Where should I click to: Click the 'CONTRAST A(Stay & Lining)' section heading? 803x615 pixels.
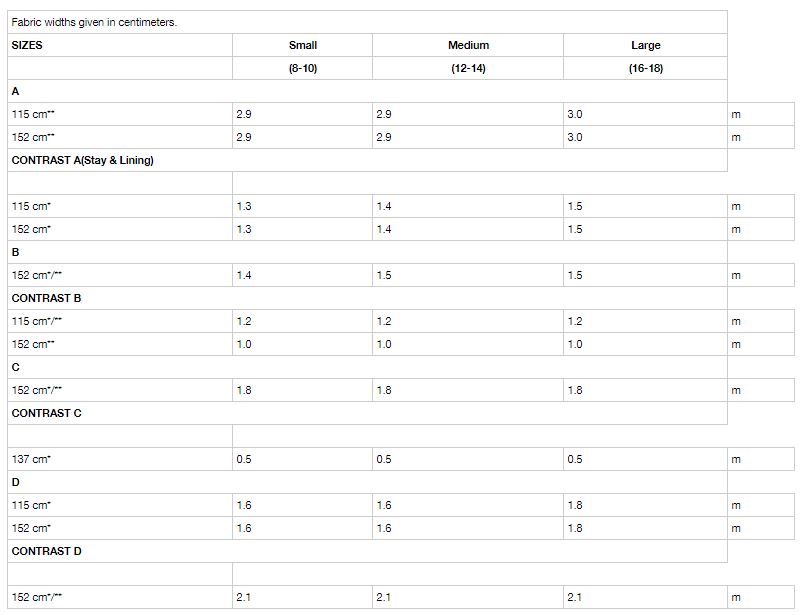pyautogui.click(x=82, y=160)
